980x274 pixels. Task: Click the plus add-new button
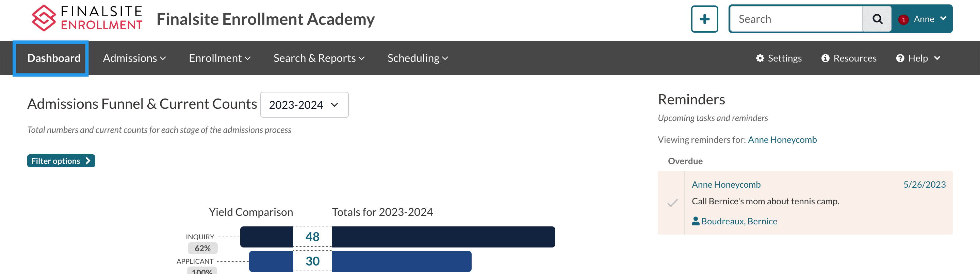click(x=704, y=19)
